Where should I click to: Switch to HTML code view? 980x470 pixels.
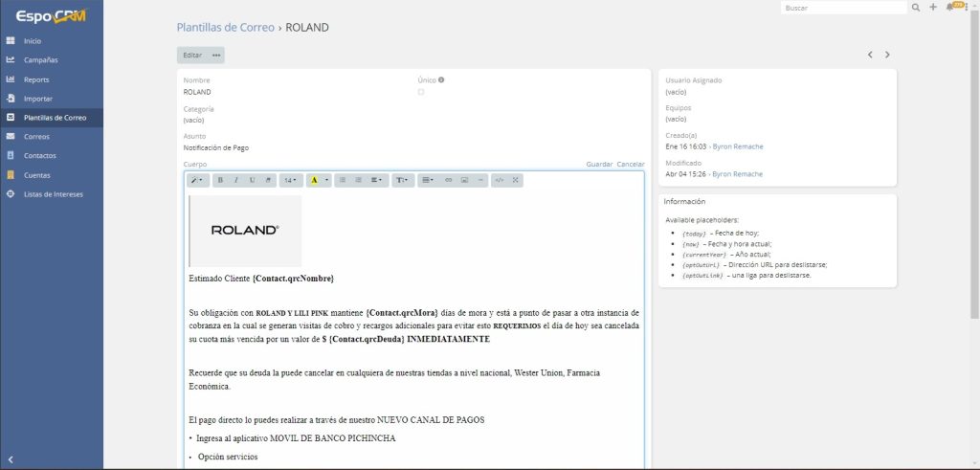coord(500,180)
